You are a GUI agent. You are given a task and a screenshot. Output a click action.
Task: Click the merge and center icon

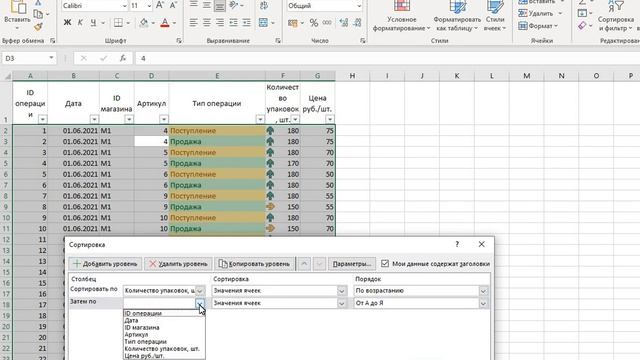tap(263, 23)
